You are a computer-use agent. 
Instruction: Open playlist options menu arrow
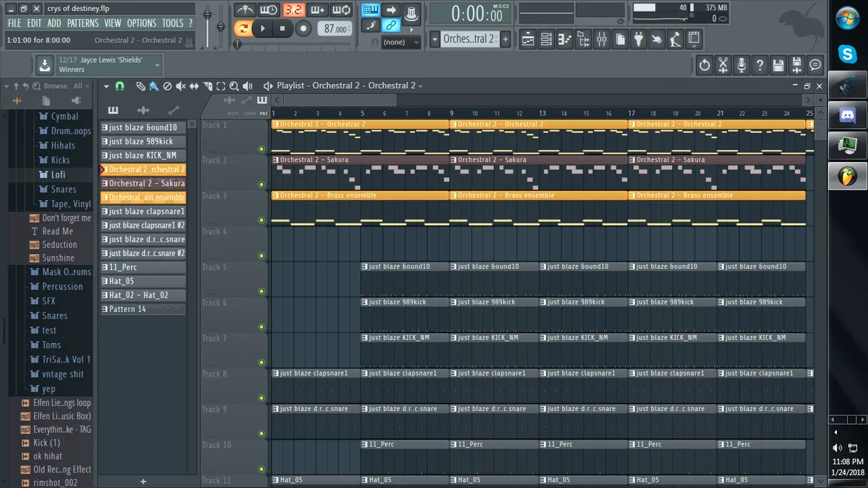click(x=106, y=86)
